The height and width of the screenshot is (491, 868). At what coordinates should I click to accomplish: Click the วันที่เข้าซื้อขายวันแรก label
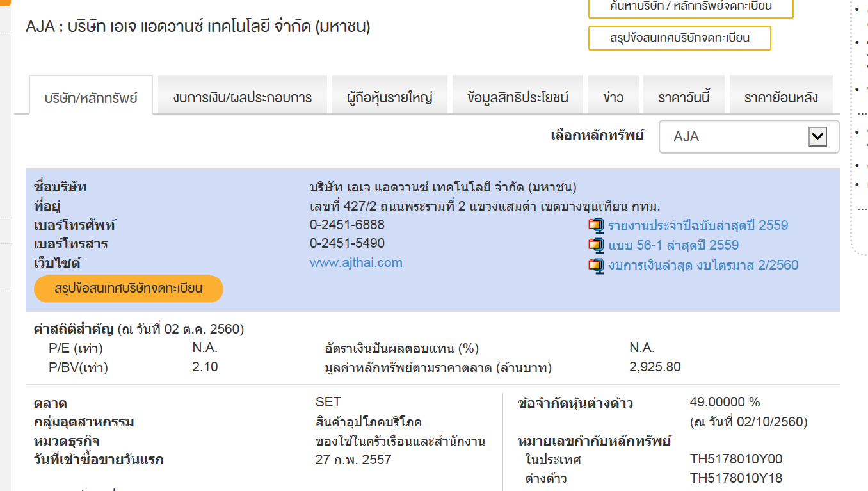(99, 460)
